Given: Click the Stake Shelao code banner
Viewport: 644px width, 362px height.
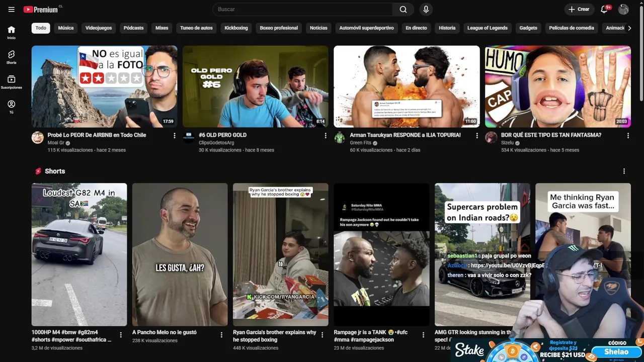Looking at the screenshot, I should click(x=547, y=350).
